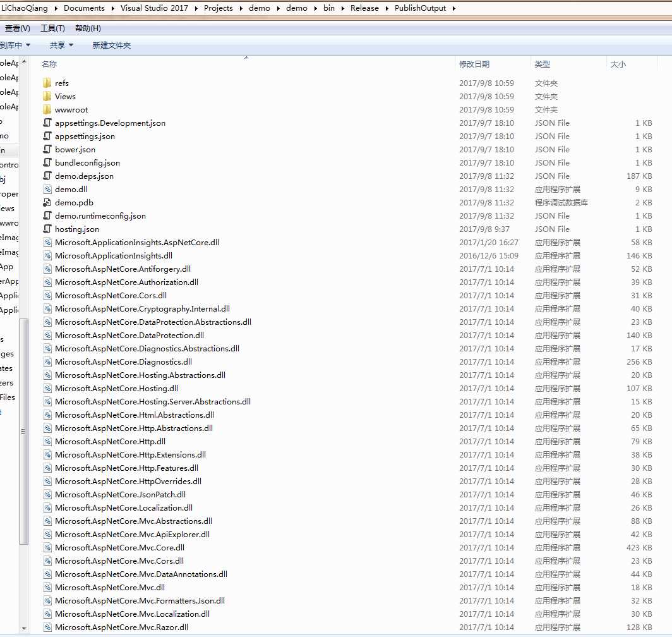The height and width of the screenshot is (637, 672).
Task: Select Microsoft.AspNetCore.Localization.dll file name
Action: 123,508
